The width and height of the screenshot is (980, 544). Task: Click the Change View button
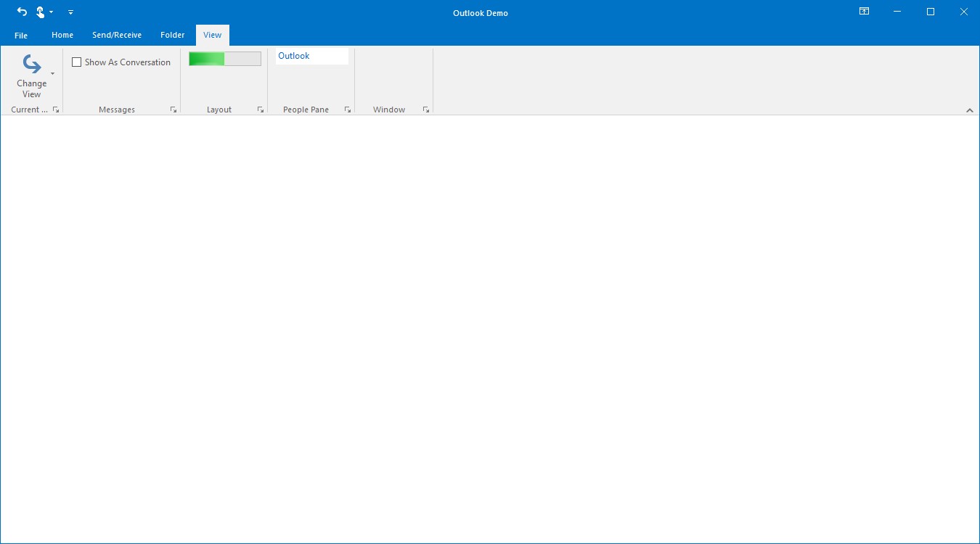tap(31, 73)
